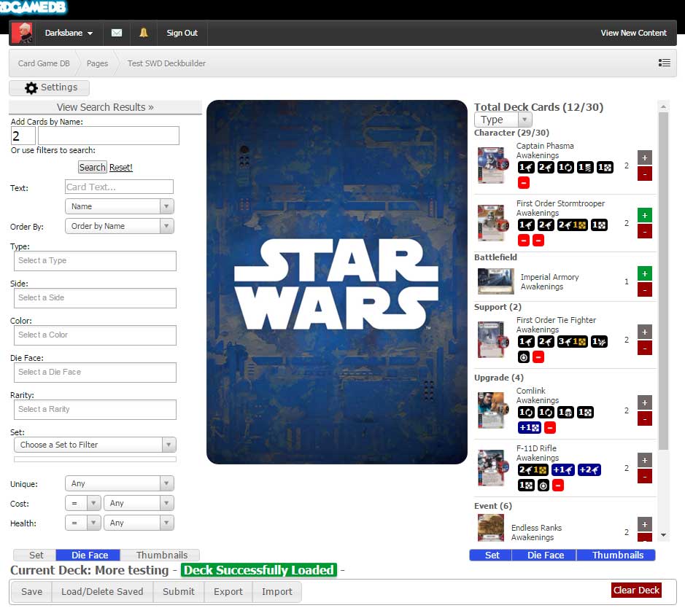Remove one Comlink with minus button
Image resolution: width=685 pixels, height=616 pixels.
coord(644,418)
